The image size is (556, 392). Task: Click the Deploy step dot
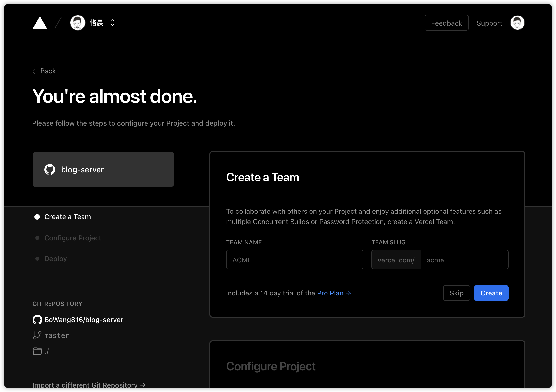click(37, 259)
